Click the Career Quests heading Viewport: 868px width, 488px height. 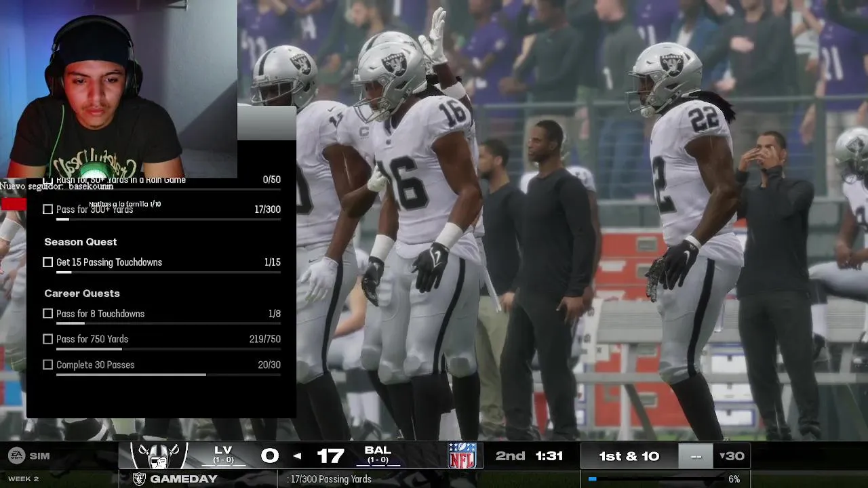[x=82, y=293]
